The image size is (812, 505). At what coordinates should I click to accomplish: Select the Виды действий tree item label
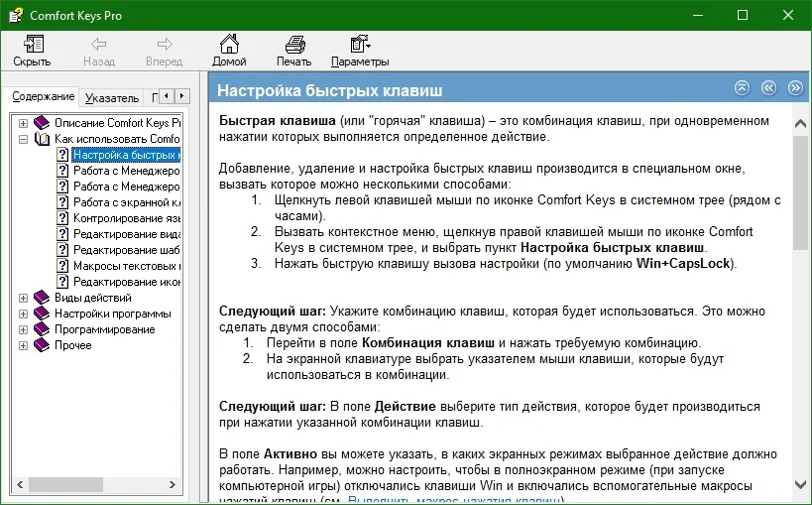click(x=93, y=298)
